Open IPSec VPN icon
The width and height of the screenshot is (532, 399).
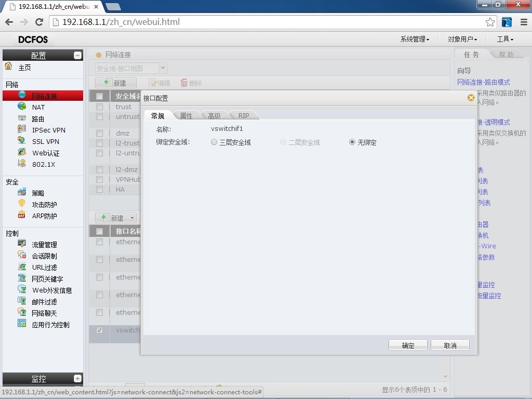tap(22, 129)
